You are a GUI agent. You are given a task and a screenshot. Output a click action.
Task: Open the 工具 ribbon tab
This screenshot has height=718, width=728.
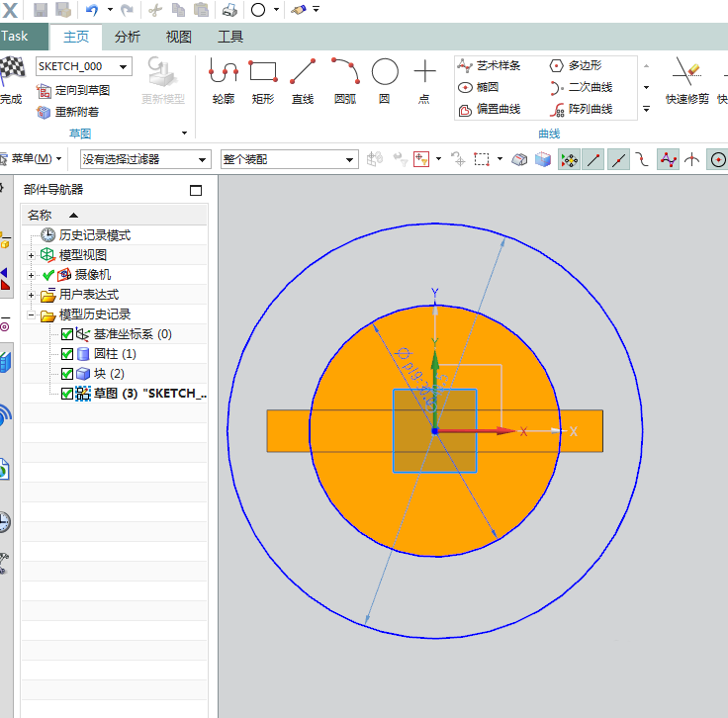(230, 38)
